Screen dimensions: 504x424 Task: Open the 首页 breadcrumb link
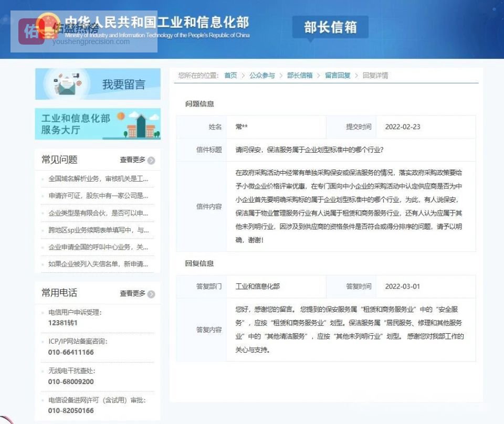(230, 75)
